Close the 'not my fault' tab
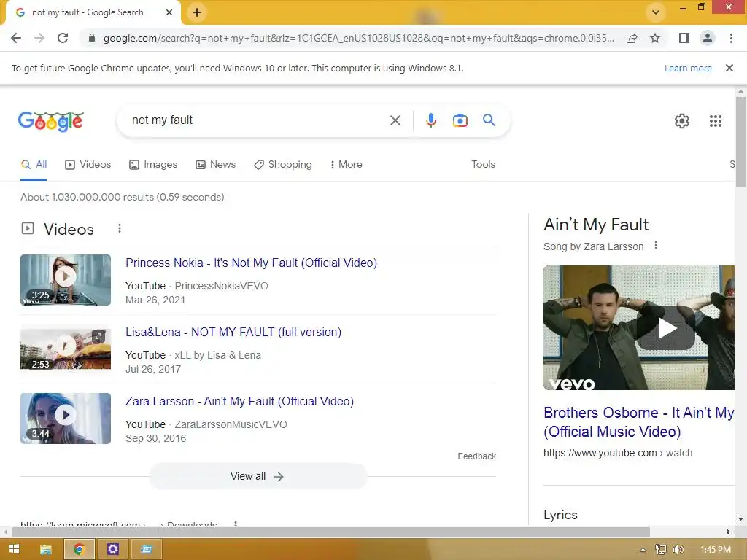The image size is (747, 560). pyautogui.click(x=169, y=12)
